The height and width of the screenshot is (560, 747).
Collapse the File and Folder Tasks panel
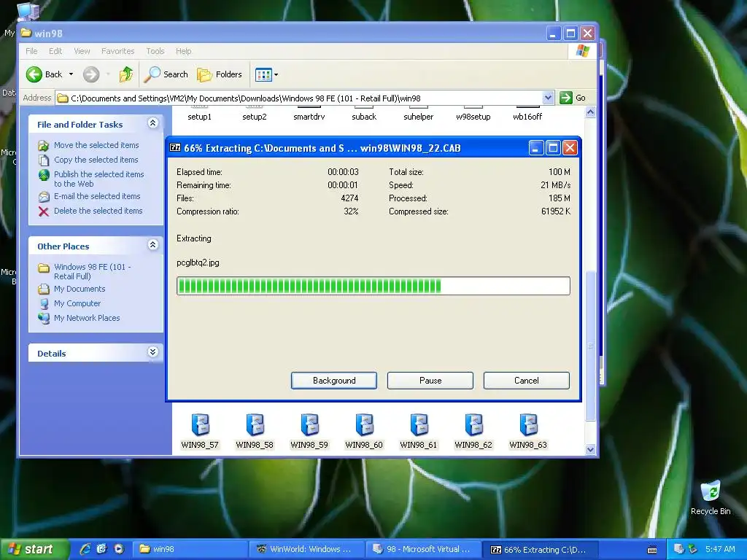coord(152,123)
